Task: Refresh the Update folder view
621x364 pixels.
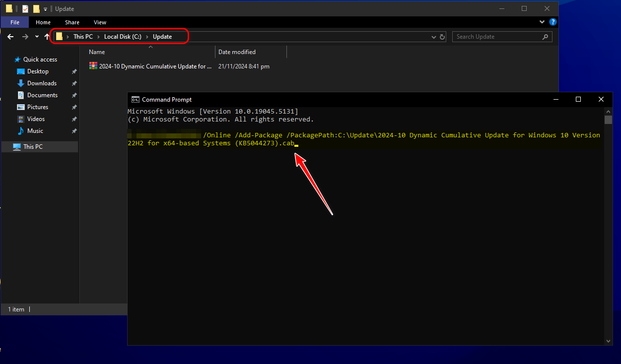Action: click(442, 37)
